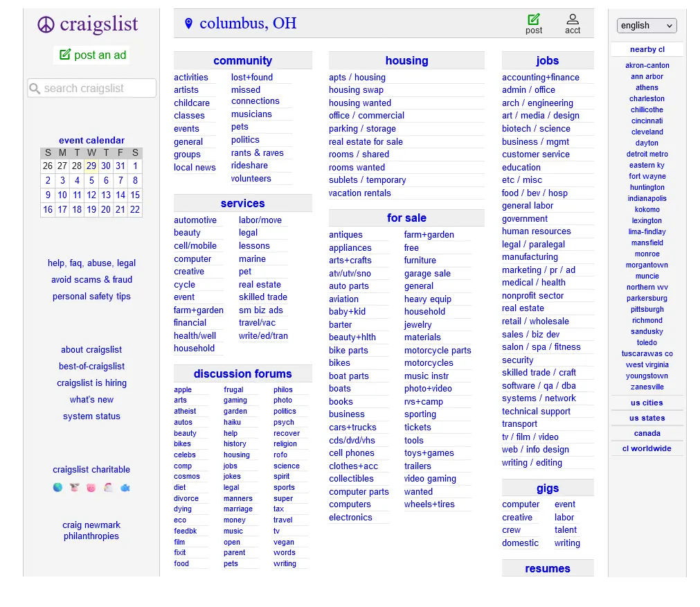
Task: Select day 29 in event calendar
Action: [91, 166]
